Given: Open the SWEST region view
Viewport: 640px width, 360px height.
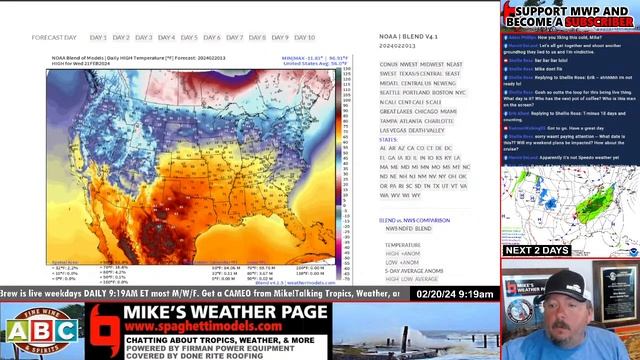Looking at the screenshot, I should pyautogui.click(x=388, y=74).
